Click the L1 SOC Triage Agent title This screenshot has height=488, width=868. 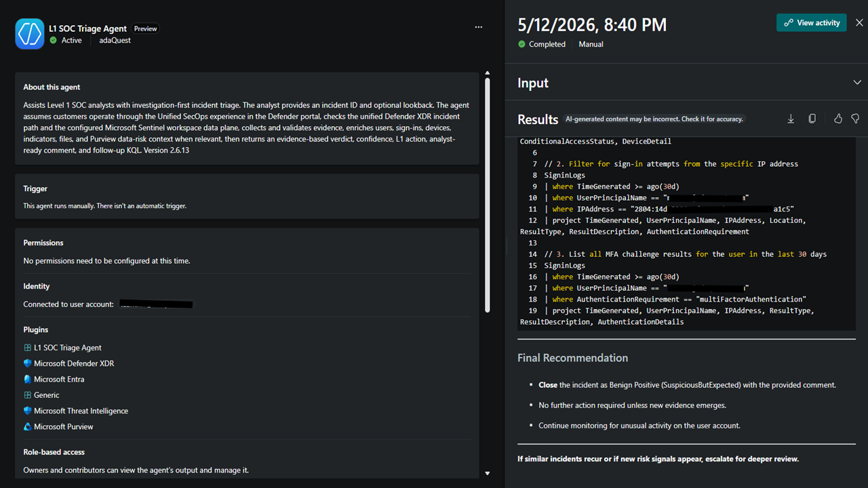pos(87,28)
